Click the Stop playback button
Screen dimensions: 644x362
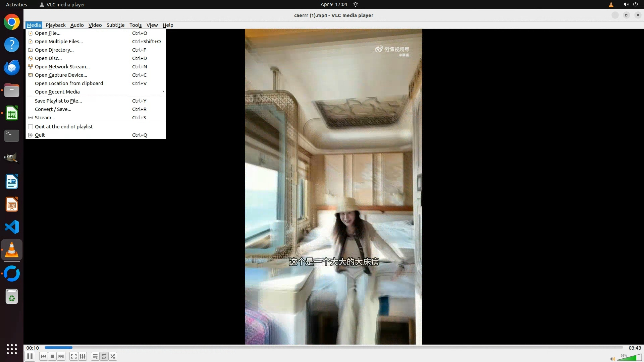52,356
